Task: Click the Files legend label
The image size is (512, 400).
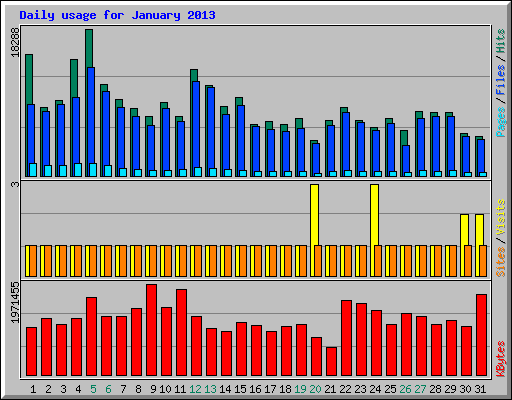Action: pos(501,79)
